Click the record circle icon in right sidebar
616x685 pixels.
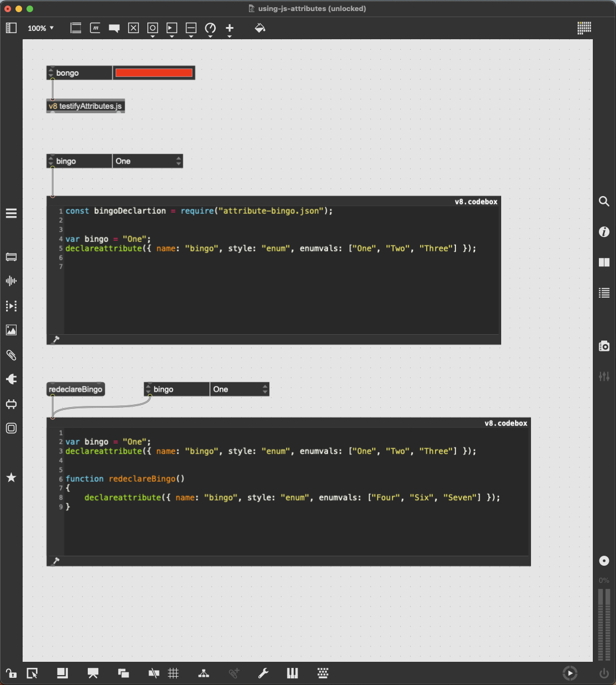pos(604,561)
